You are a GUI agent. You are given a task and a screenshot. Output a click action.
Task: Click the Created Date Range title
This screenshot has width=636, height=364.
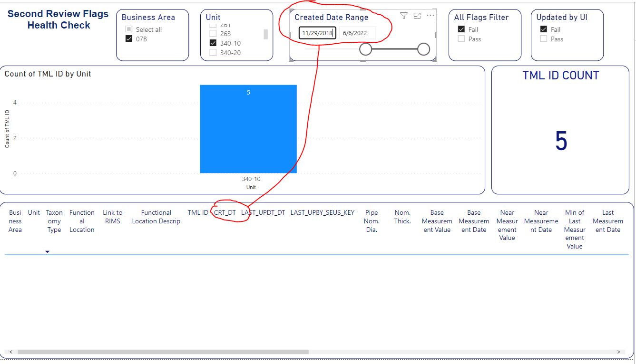[332, 17]
